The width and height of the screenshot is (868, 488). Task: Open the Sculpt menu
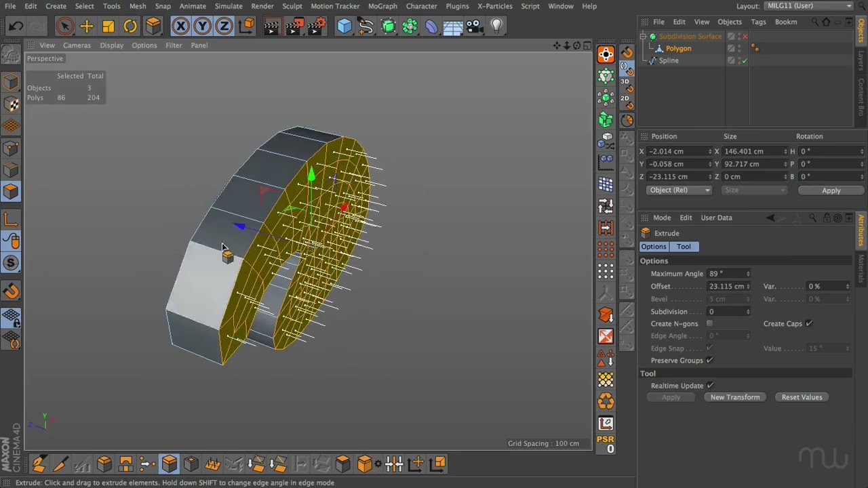[x=292, y=6]
